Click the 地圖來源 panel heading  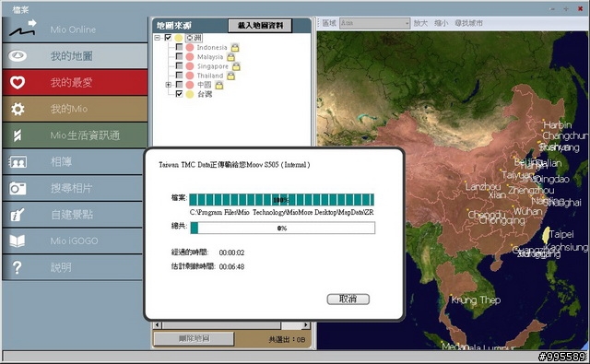[174, 26]
